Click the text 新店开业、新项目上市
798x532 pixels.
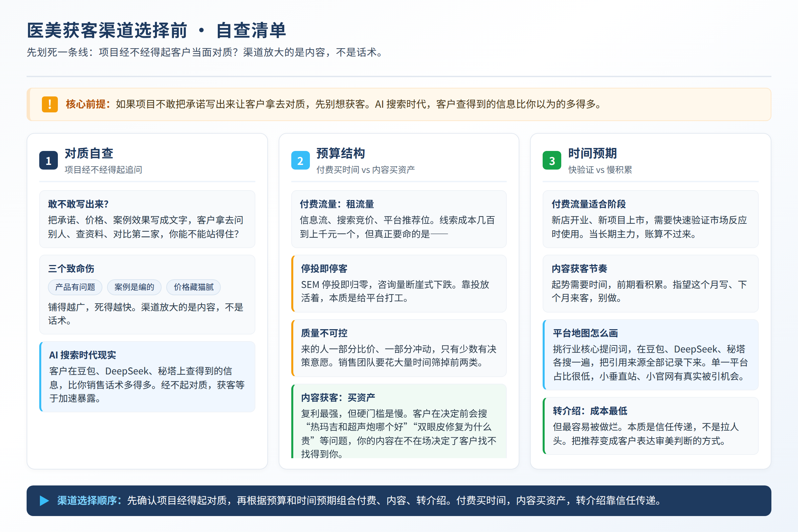click(x=598, y=220)
